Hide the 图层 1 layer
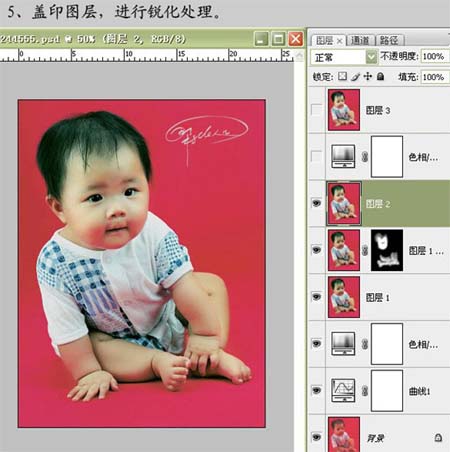 point(316,297)
